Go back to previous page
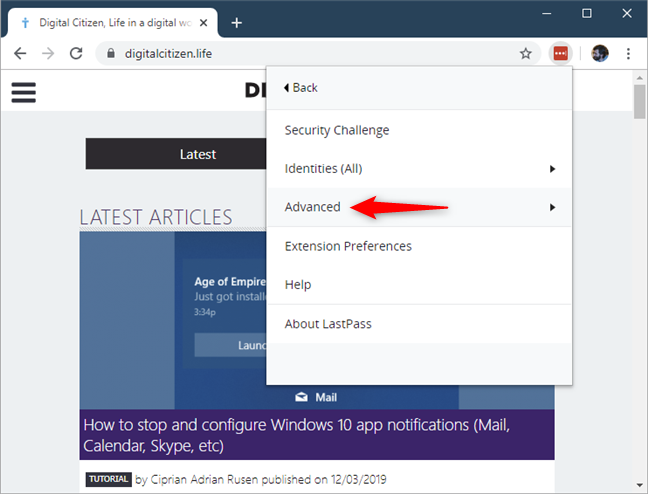The height and width of the screenshot is (494, 648). tap(20, 53)
